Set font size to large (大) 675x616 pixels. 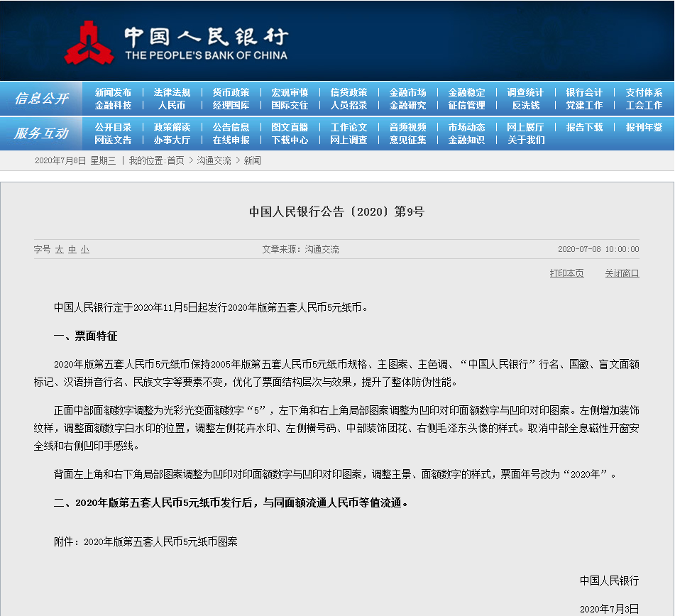coord(60,250)
